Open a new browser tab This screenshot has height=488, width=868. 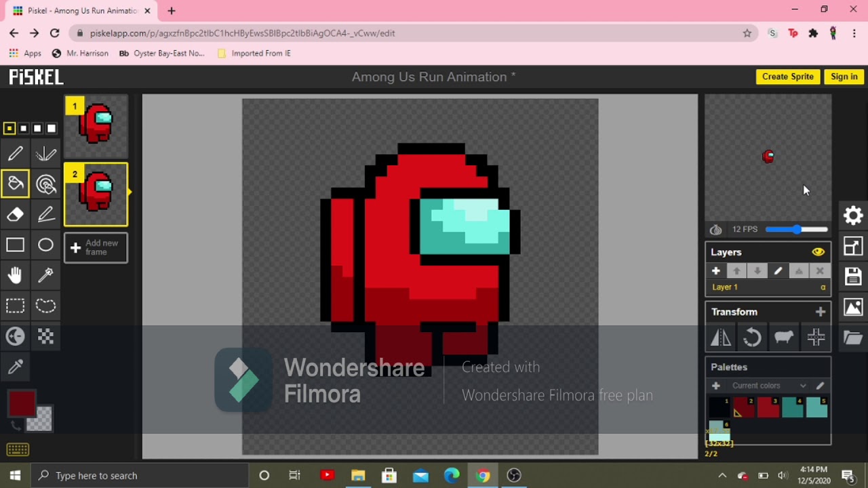pos(172,11)
